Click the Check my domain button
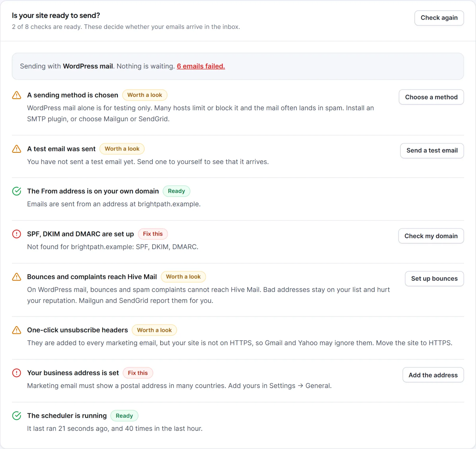 pos(431,236)
